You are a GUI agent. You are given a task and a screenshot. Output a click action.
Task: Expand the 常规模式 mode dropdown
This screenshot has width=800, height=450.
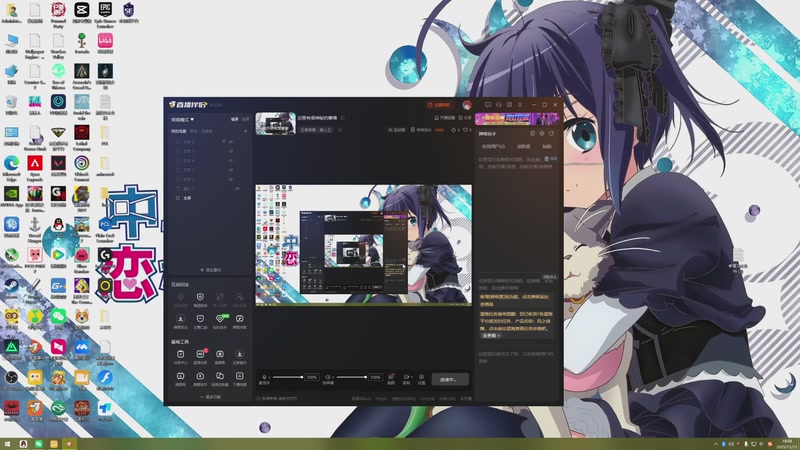point(183,119)
